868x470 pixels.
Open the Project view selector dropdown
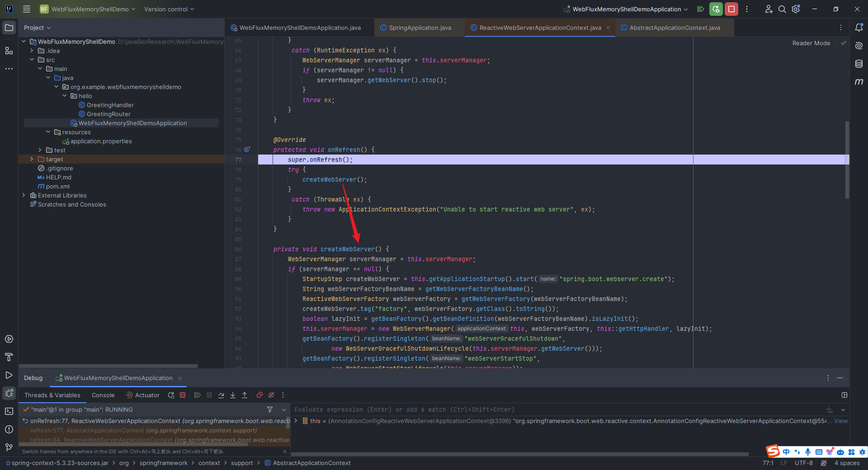point(37,28)
